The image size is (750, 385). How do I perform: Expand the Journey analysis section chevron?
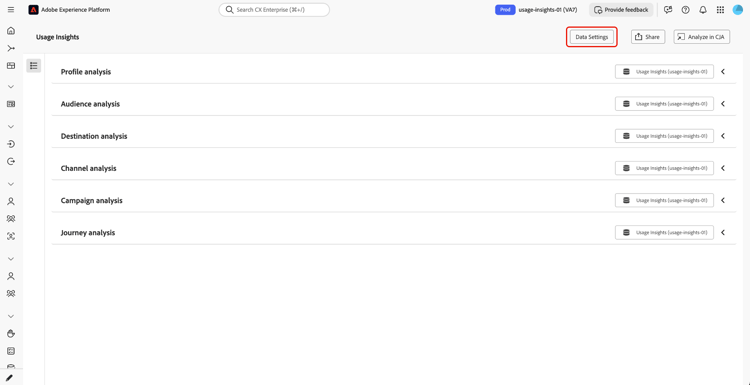click(x=723, y=232)
